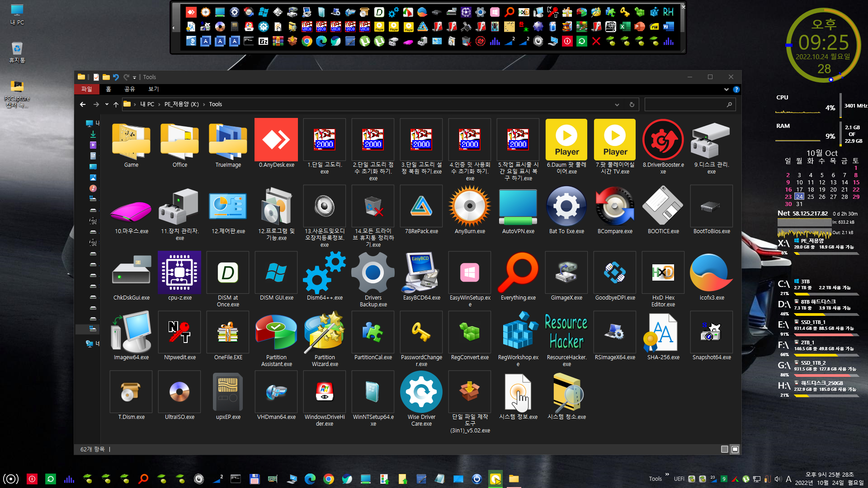Screen dimensions: 868x488
Task: Select Partition Wizard.exe icon
Action: click(325, 332)
